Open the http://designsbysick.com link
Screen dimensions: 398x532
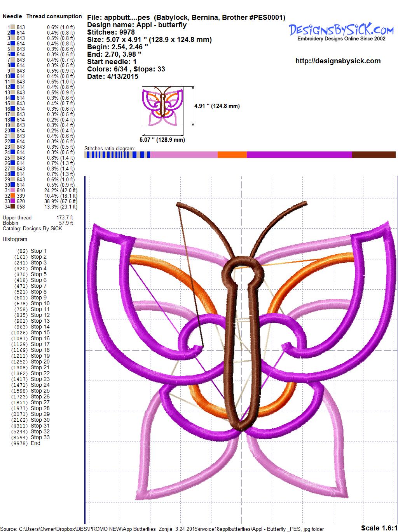tap(338, 61)
